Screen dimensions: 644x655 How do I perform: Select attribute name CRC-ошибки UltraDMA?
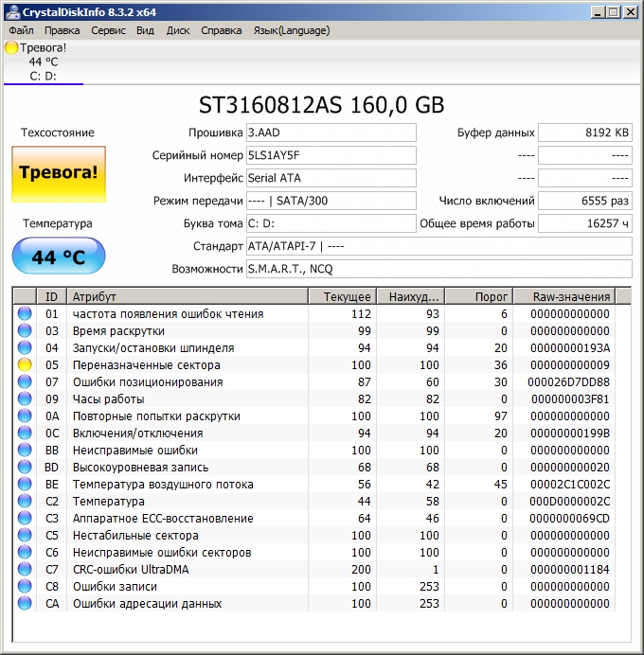(x=131, y=570)
